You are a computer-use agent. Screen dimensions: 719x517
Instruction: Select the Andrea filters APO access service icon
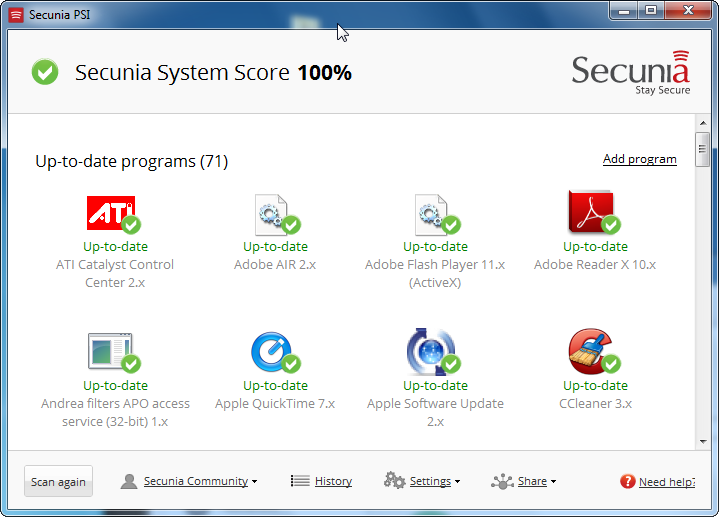(114, 352)
